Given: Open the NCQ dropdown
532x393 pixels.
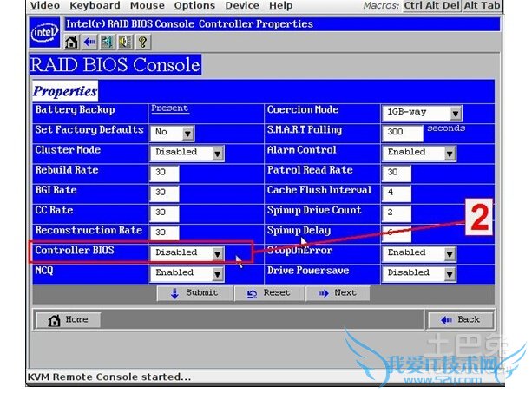Looking at the screenshot, I should (187, 273).
